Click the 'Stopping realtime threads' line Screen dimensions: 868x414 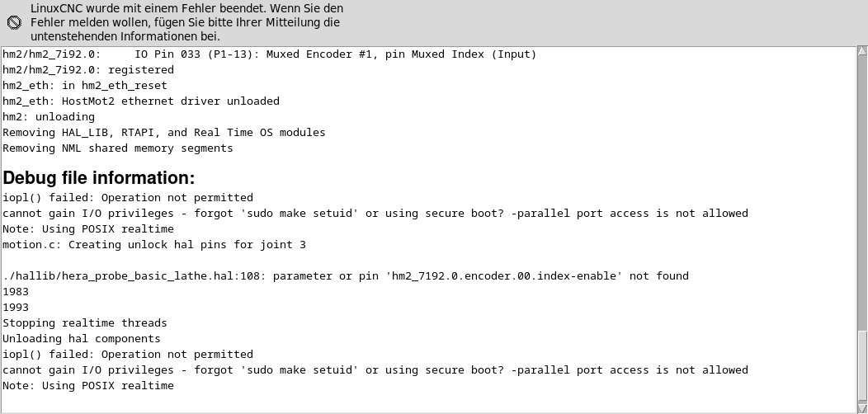click(x=85, y=323)
